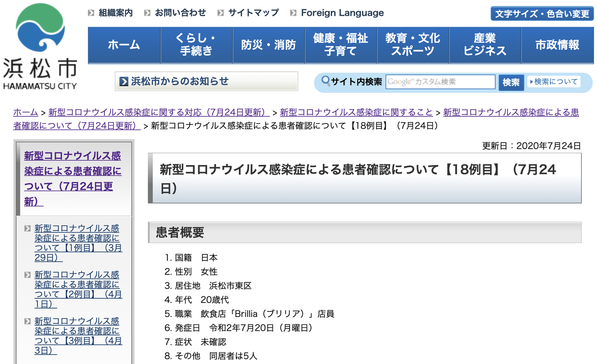Open the 防災・消防 navigation tab
Image resolution: width=597 pixels, height=364 pixels.
269,45
